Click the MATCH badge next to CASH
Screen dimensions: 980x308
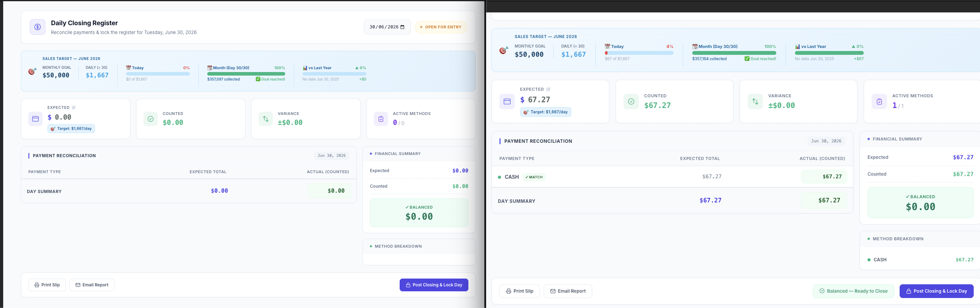pos(534,177)
